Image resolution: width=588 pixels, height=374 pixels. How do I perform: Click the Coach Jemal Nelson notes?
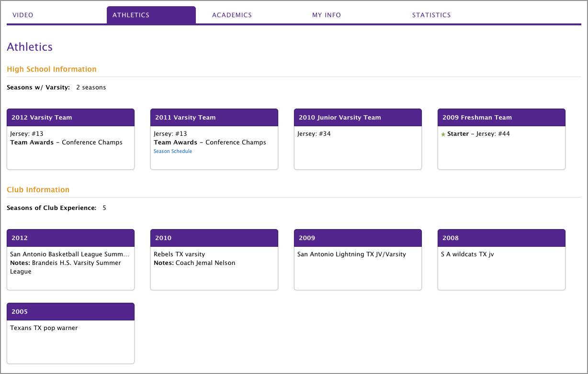click(x=194, y=263)
